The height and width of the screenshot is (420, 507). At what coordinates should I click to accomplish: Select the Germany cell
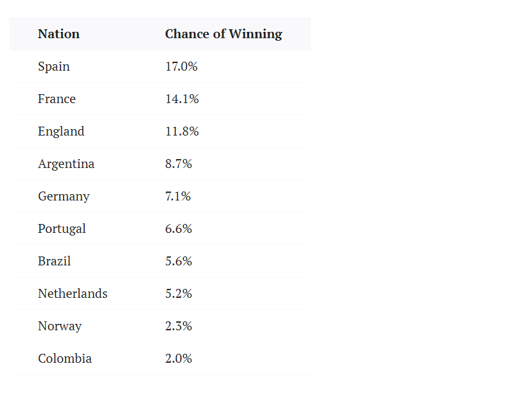[64, 196]
